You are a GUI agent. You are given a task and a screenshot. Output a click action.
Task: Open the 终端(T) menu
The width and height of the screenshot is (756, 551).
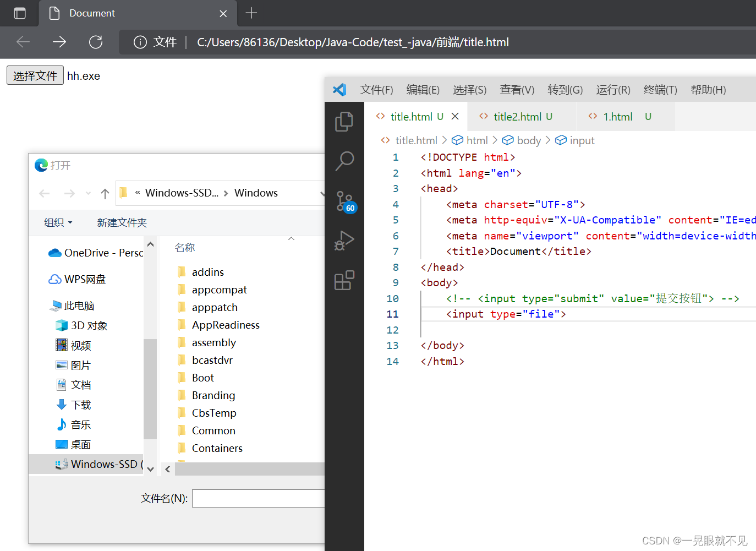pos(660,90)
